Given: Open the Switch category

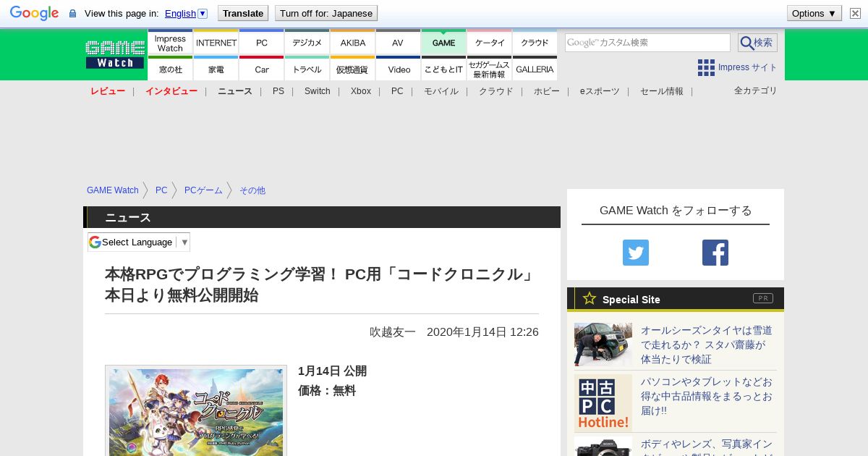Looking at the screenshot, I should 317,91.
